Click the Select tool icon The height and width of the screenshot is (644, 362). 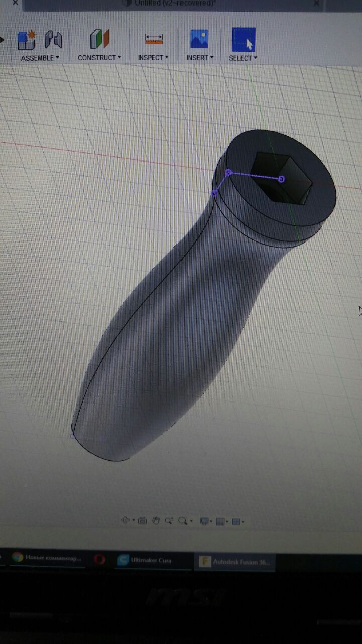click(244, 39)
